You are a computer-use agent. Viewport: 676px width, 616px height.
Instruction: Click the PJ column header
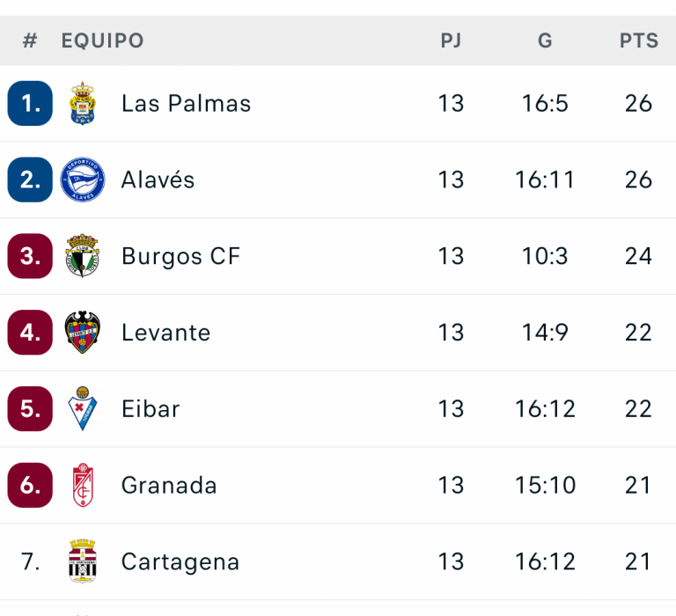(x=451, y=40)
